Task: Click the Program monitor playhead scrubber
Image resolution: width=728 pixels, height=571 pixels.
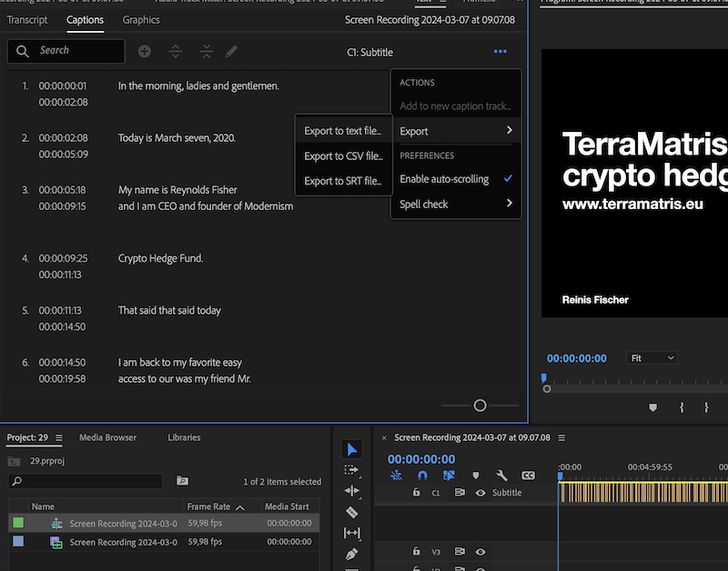Action: tap(543, 378)
